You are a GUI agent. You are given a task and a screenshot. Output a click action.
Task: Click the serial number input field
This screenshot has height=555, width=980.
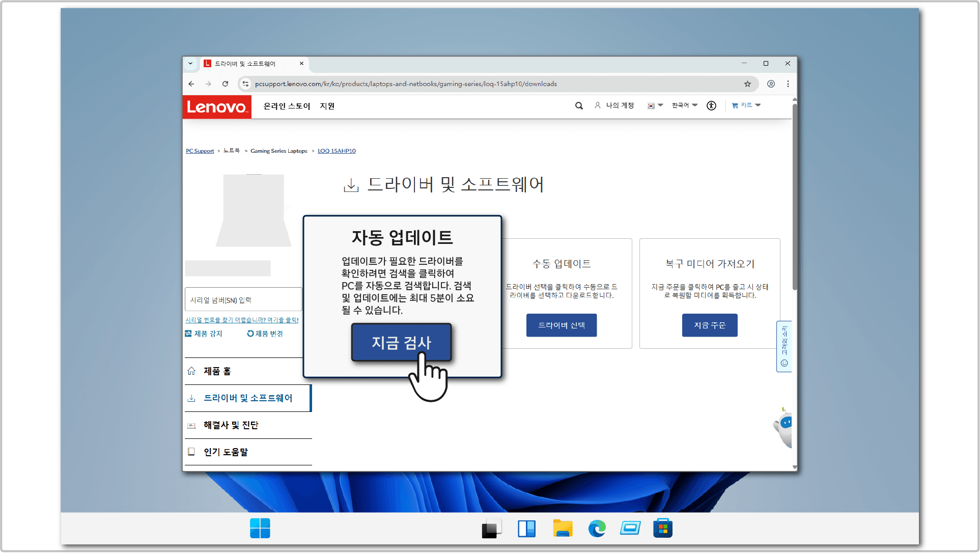[243, 300]
